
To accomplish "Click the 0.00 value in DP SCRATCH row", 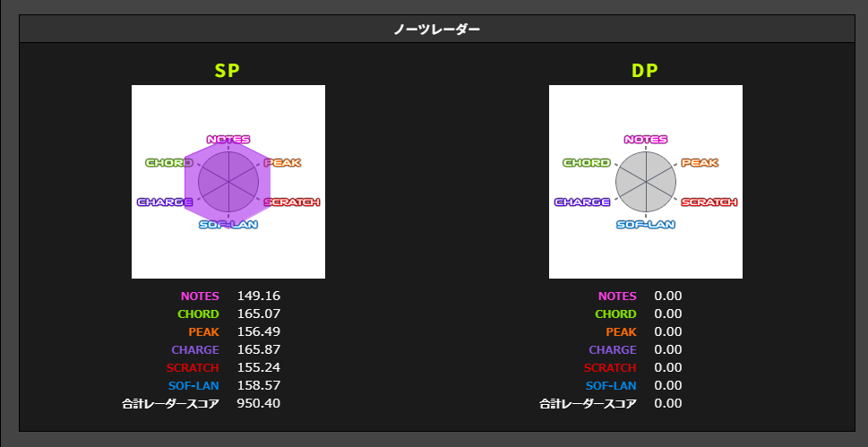I will 668,368.
